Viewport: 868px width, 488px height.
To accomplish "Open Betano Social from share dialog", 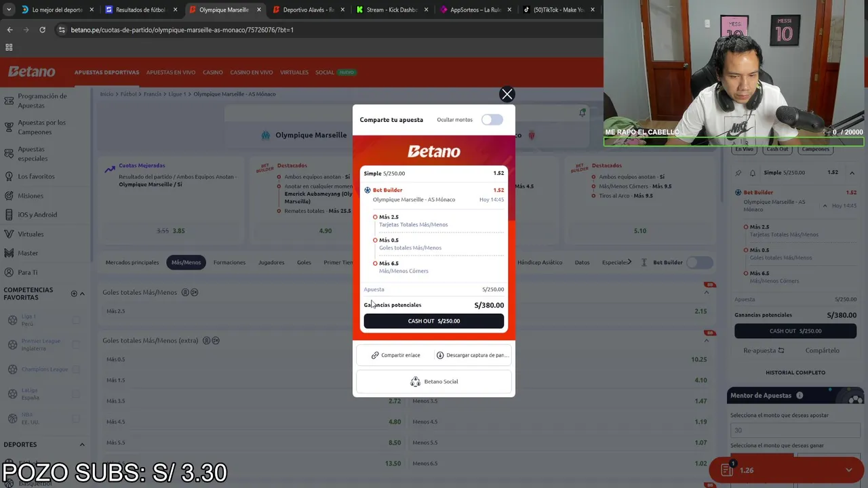I will click(x=434, y=382).
